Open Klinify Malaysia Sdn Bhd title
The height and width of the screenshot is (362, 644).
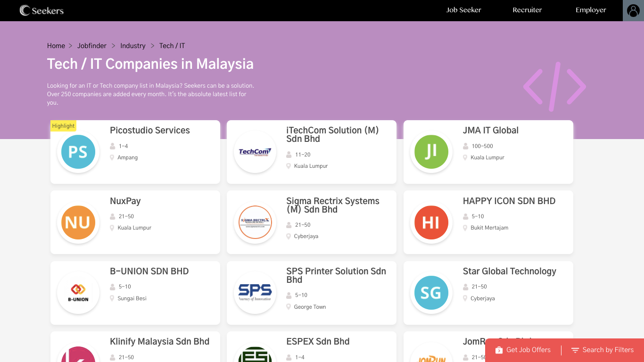pyautogui.click(x=160, y=341)
